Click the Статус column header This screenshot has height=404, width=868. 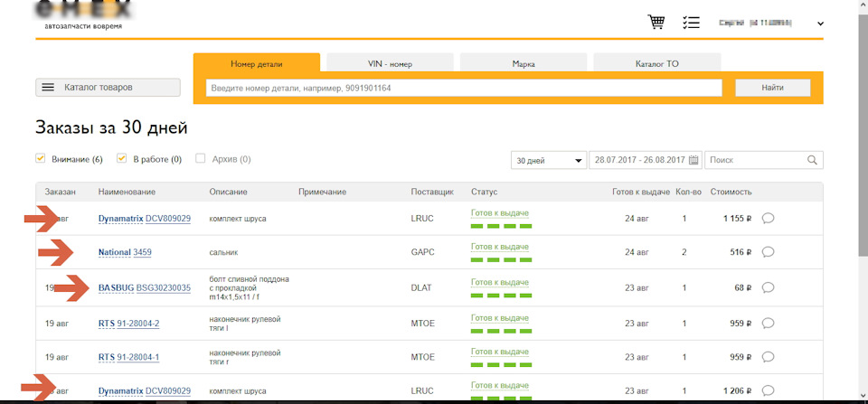coord(485,192)
